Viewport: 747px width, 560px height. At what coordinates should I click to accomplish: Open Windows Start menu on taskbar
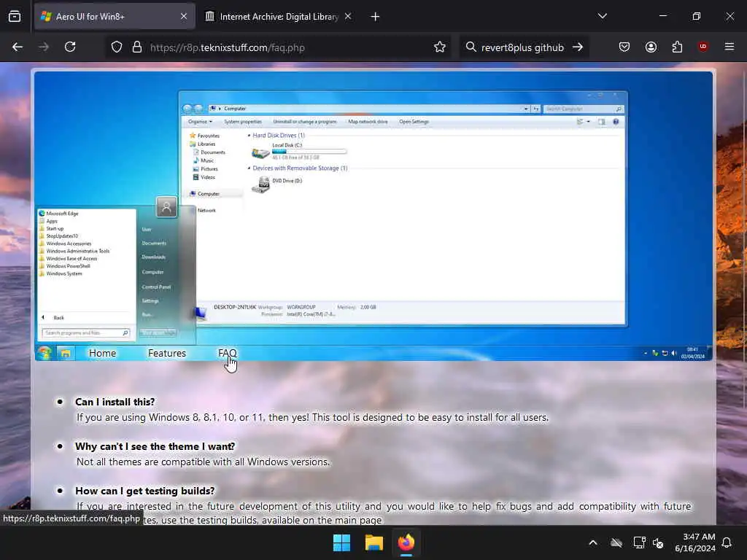[341, 542]
